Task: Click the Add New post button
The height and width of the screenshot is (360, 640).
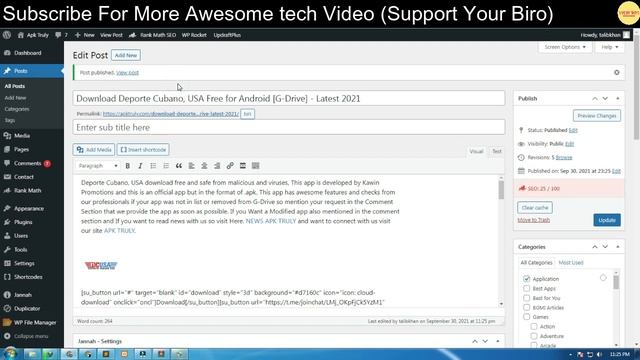Action: [126, 55]
